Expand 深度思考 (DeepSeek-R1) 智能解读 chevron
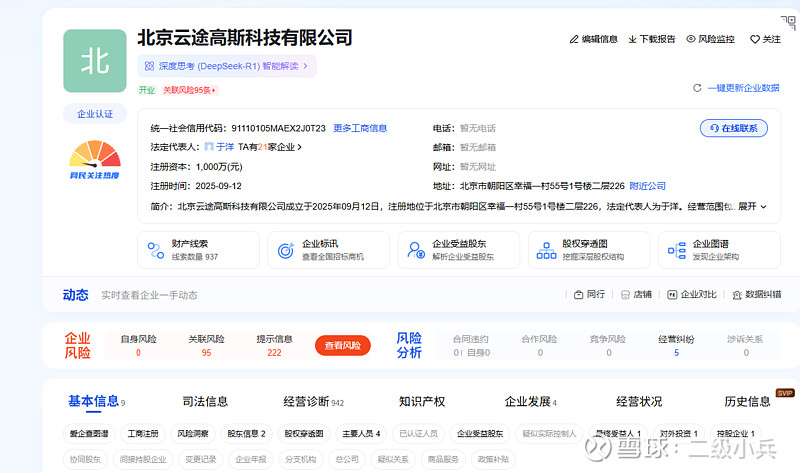The width and height of the screenshot is (800, 473). tap(305, 66)
